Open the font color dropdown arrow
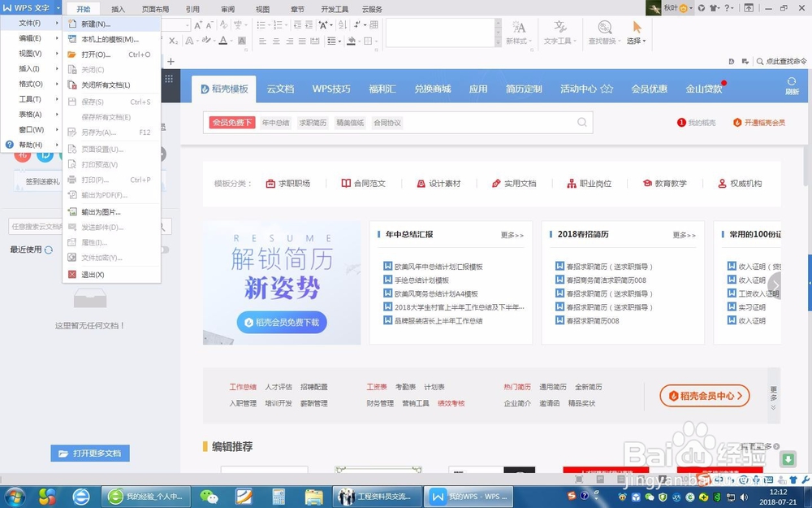This screenshot has width=812, height=508. pos(231,41)
